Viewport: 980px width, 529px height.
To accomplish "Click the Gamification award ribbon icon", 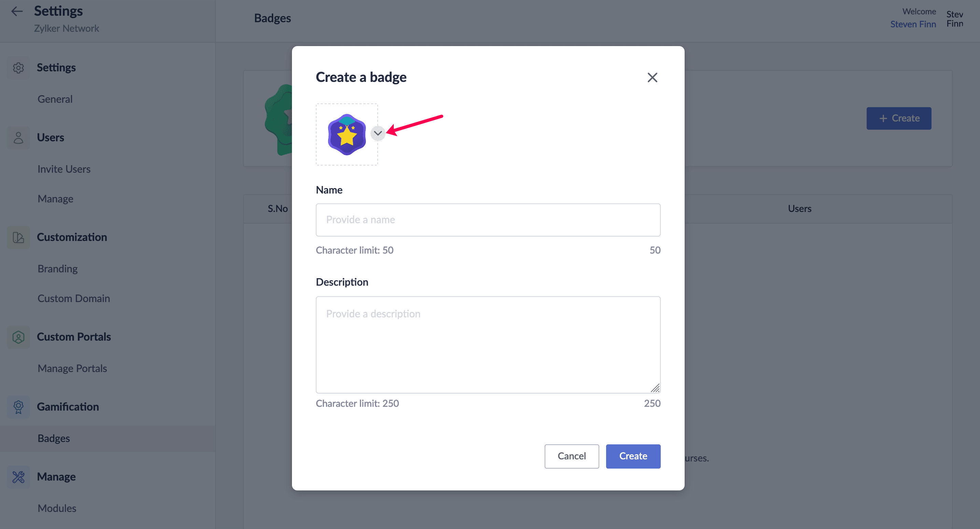I will coord(18,407).
